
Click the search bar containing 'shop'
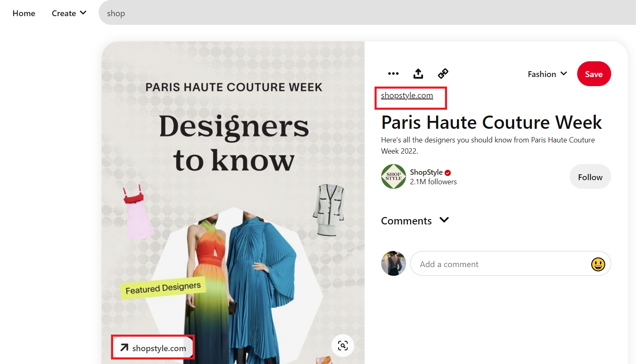[367, 12]
